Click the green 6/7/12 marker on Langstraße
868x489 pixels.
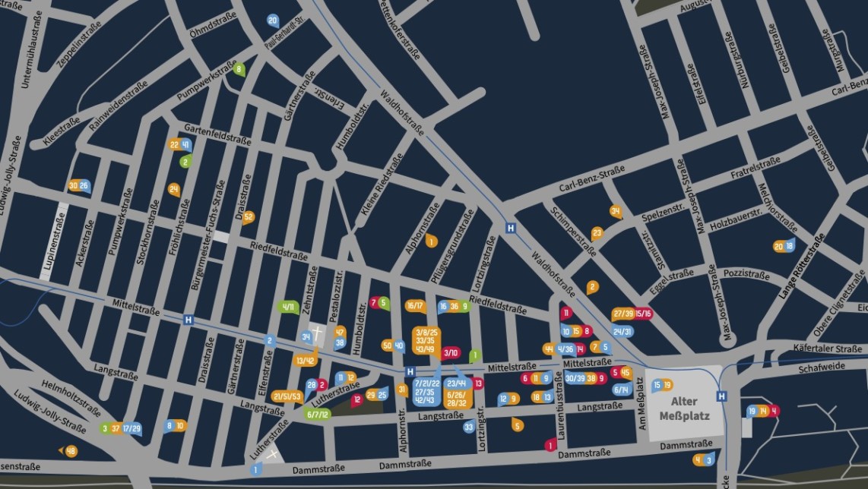(x=318, y=414)
